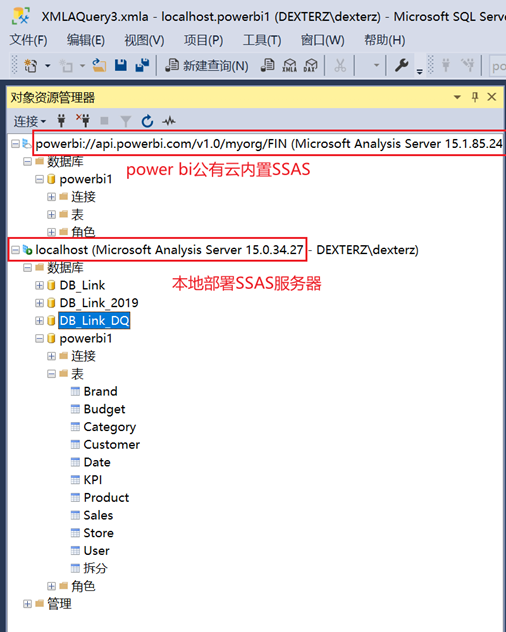Open the properties wrench icon
Screen dimensions: 506x632
[x=402, y=65]
